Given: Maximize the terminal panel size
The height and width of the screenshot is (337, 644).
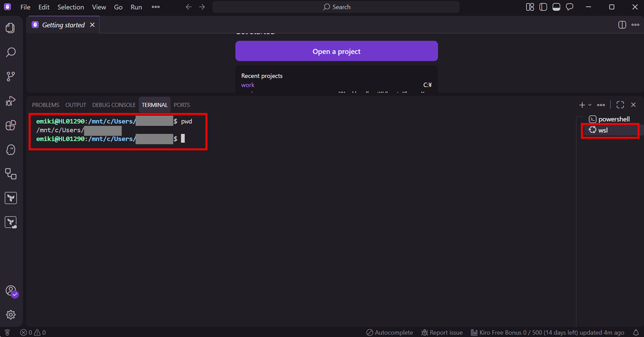Looking at the screenshot, I should tap(620, 105).
